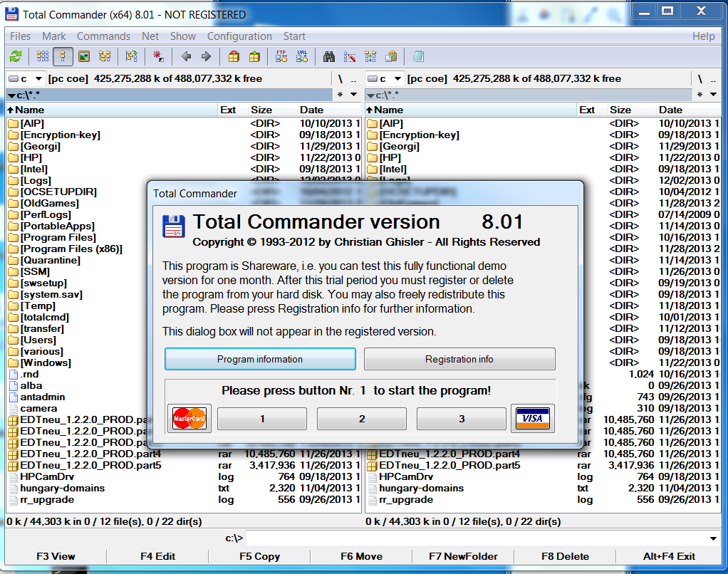Image resolution: width=728 pixels, height=574 pixels.
Task: Click the F7 NewFolder button
Action: [x=463, y=556]
